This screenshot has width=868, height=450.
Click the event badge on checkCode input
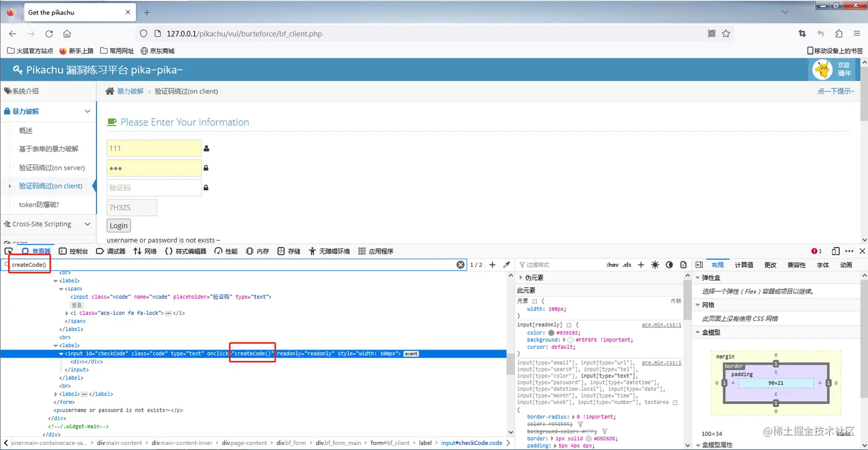[x=411, y=354]
